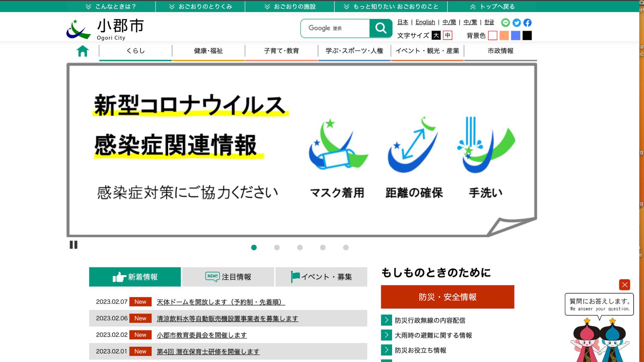Expand the こんなときは？ section
Screen dimensions: 644x362
pyautogui.click(x=111, y=6)
